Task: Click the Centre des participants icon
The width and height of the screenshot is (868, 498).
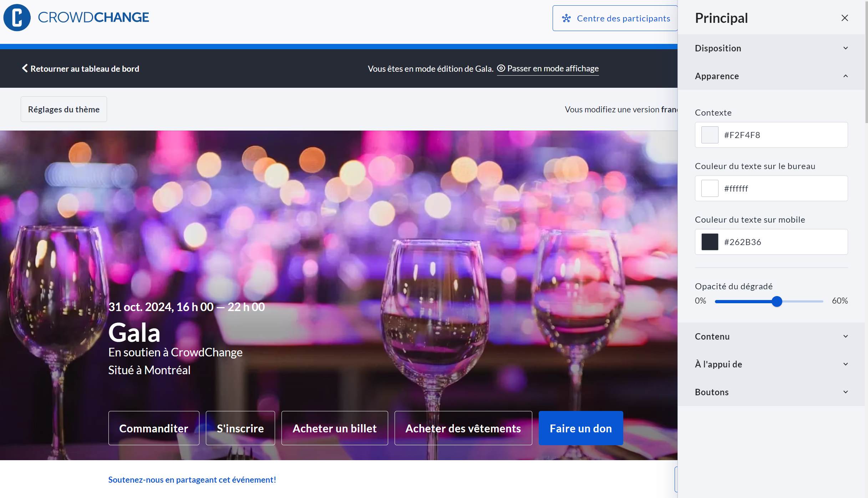Action: pyautogui.click(x=566, y=18)
